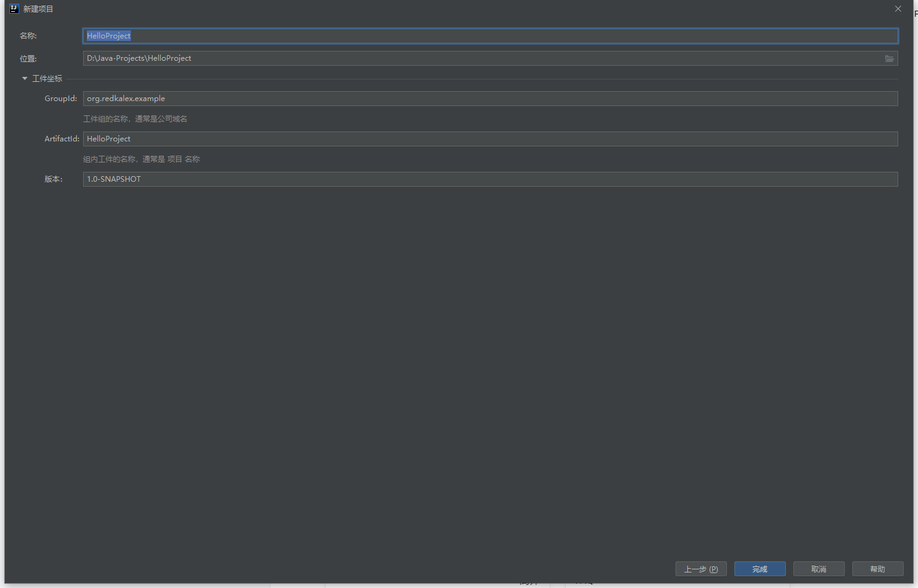Focus the 名称 field containing HelloProject
Viewport: 918px width, 588px height.
tap(490, 36)
